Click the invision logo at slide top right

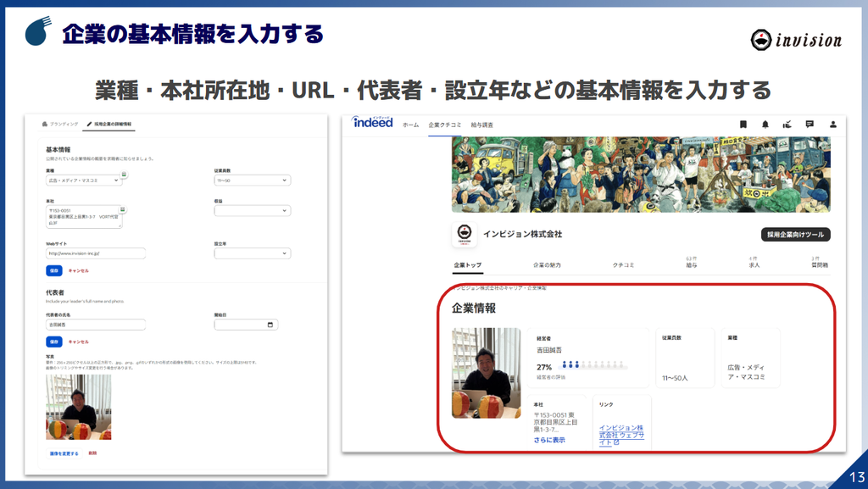click(796, 40)
